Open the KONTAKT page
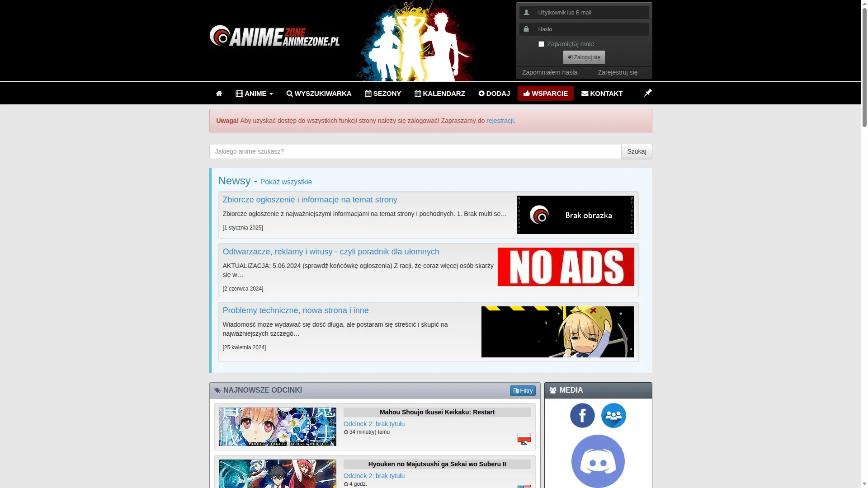 coord(602,94)
